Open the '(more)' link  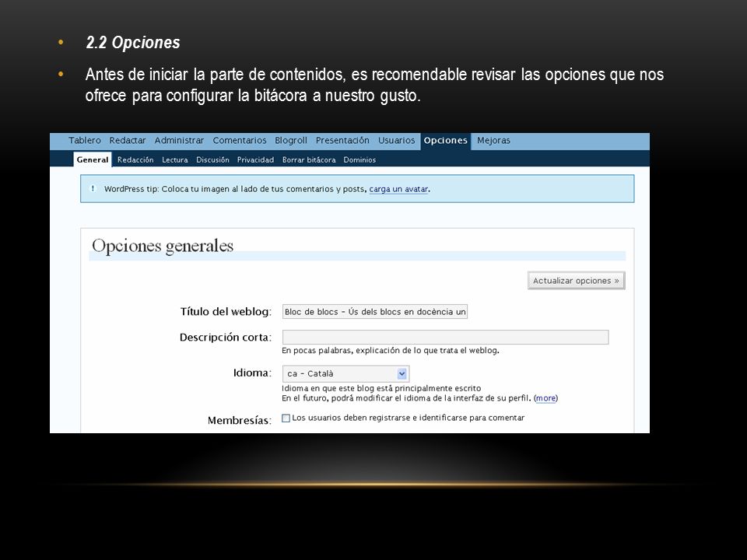point(545,398)
